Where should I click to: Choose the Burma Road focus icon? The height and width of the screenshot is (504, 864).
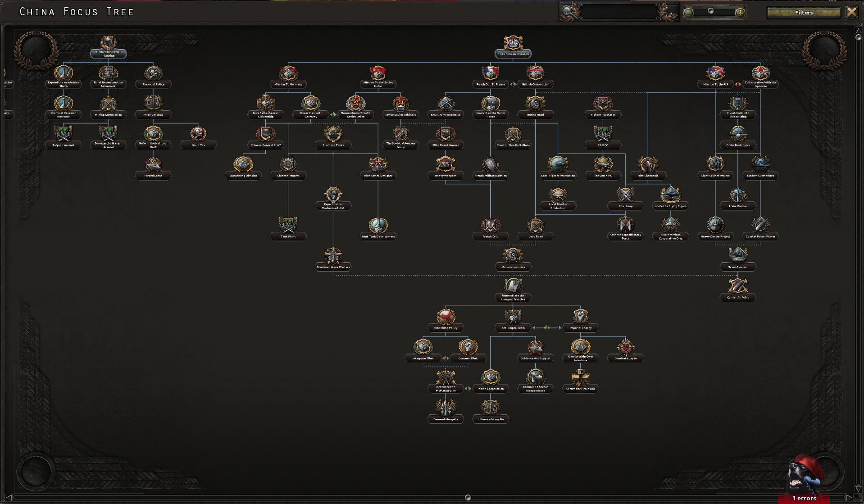click(535, 103)
